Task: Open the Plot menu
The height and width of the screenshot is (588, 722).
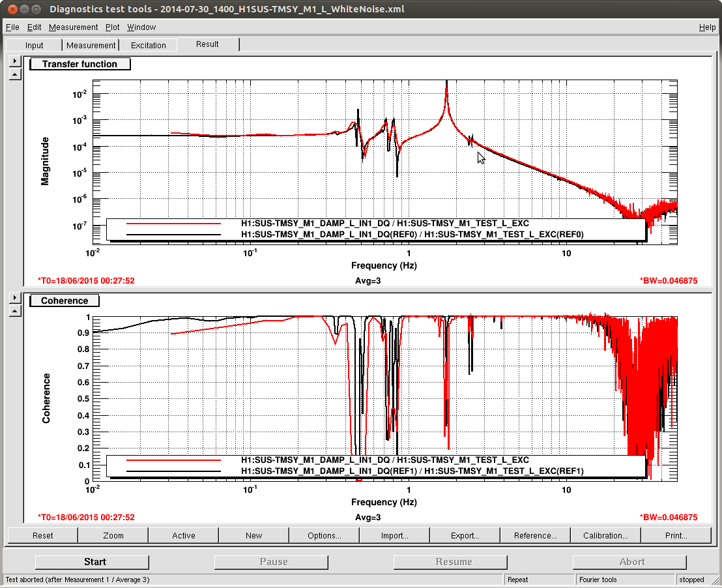Action: (112, 27)
